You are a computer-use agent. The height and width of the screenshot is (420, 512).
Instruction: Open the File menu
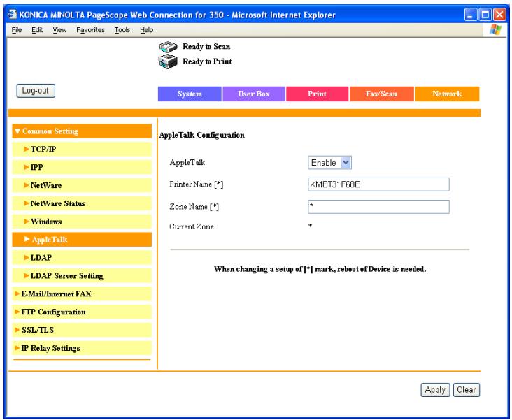(17, 30)
